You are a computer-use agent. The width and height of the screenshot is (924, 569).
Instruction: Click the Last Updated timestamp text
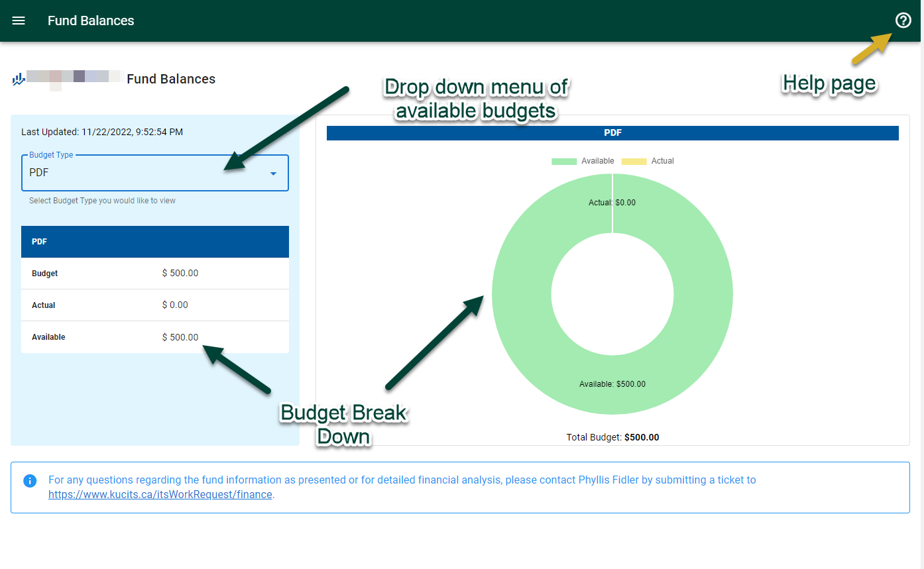[102, 132]
